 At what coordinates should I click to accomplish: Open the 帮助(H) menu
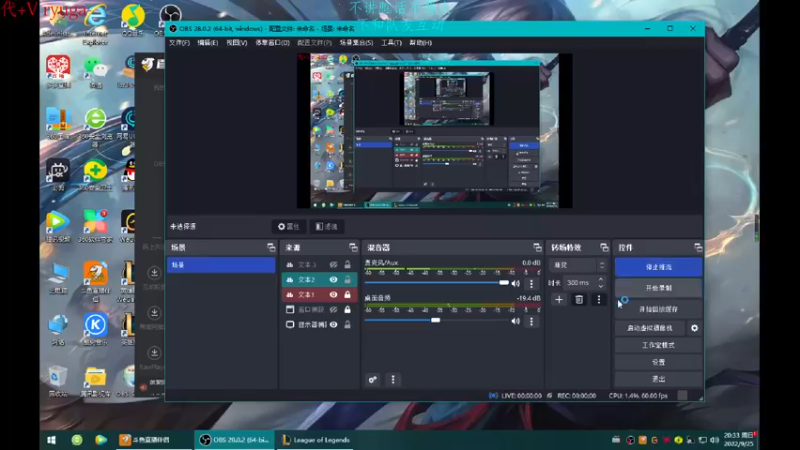coord(420,43)
